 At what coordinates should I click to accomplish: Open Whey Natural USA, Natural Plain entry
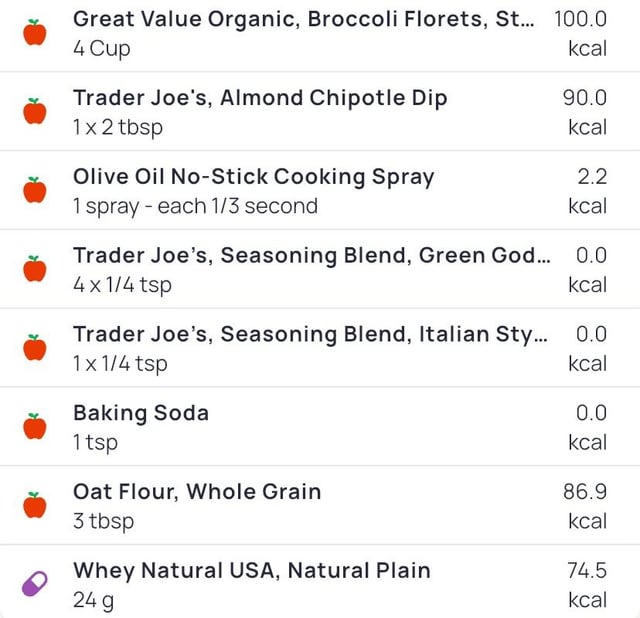[251, 571]
